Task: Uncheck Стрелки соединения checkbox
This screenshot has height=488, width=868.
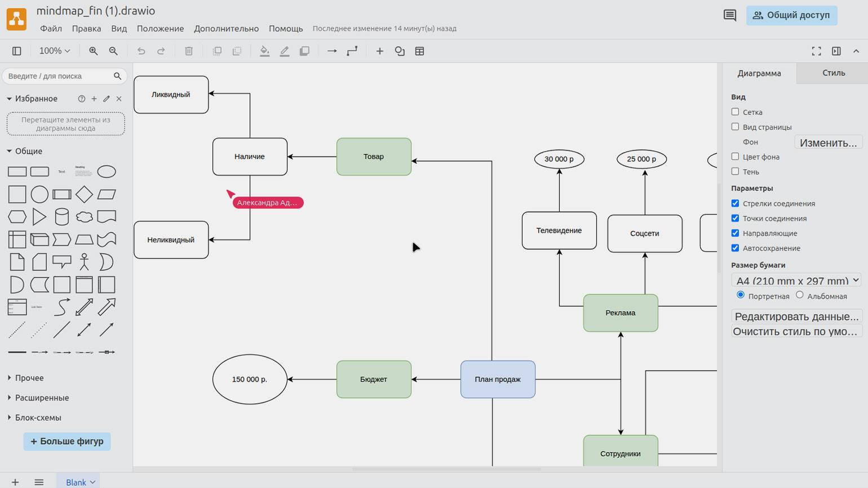Action: (735, 203)
